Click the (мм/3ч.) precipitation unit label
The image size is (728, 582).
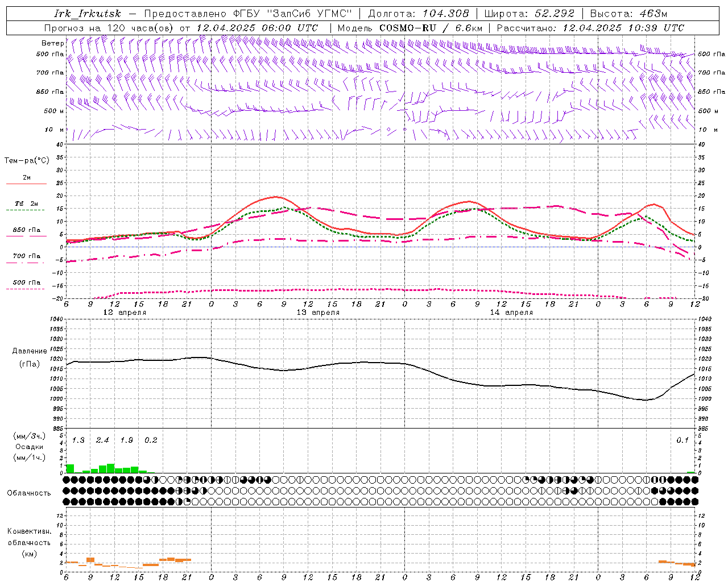click(x=29, y=436)
